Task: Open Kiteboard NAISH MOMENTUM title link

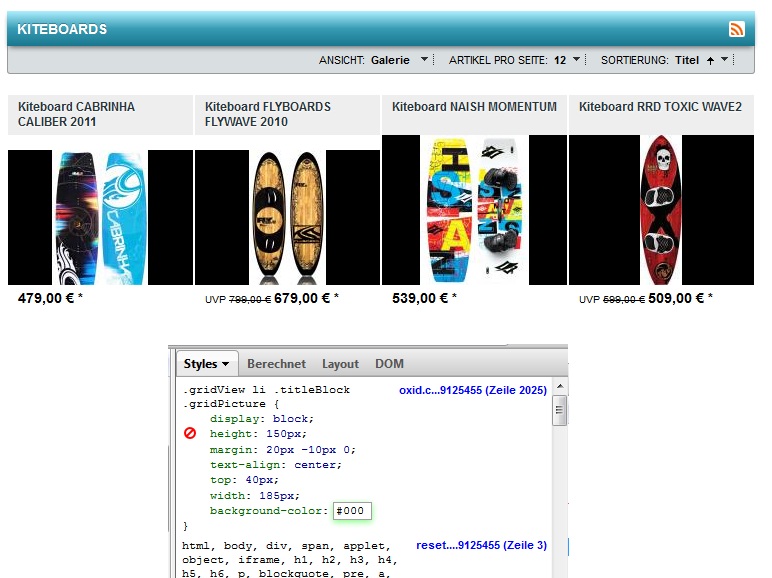Action: click(474, 107)
